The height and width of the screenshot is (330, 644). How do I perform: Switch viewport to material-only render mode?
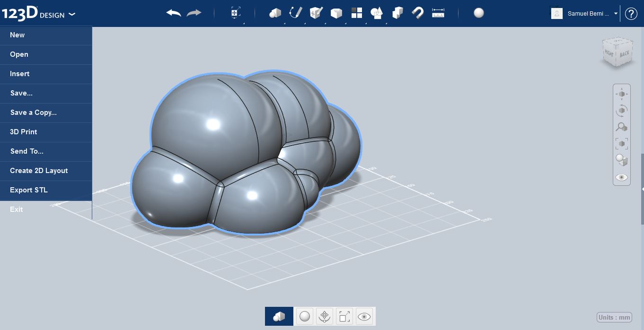coord(304,316)
